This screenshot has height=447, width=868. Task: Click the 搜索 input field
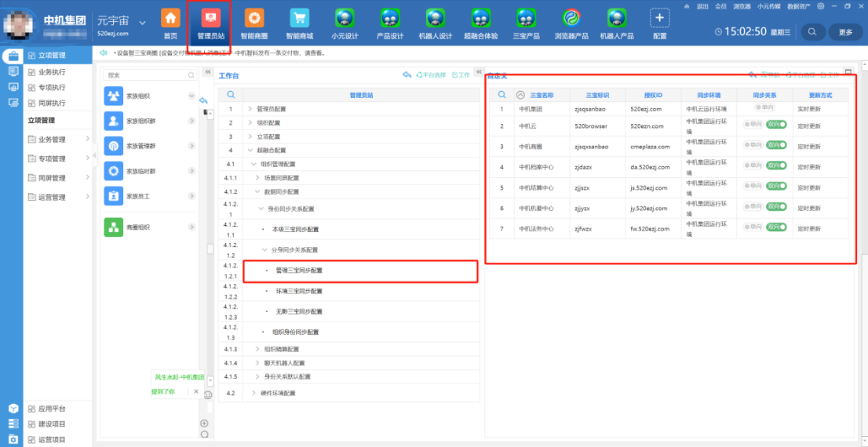point(149,74)
